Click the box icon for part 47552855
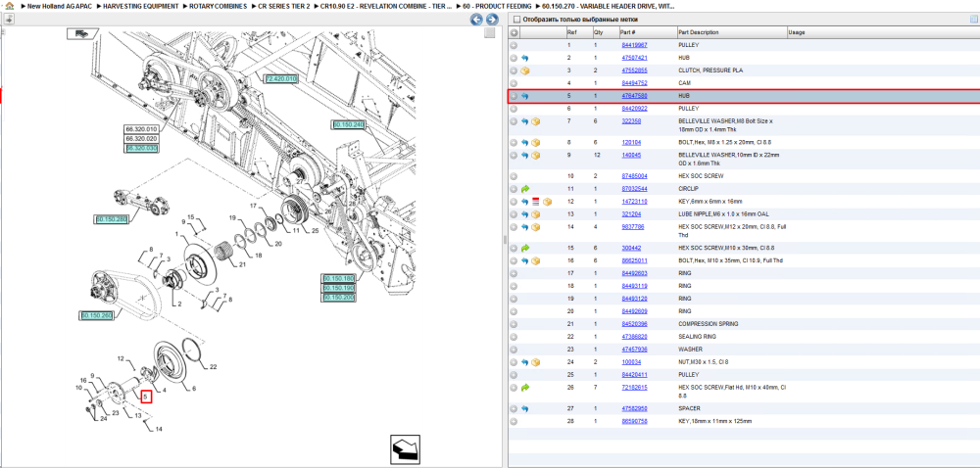This screenshot has height=468, width=980. coord(525,70)
